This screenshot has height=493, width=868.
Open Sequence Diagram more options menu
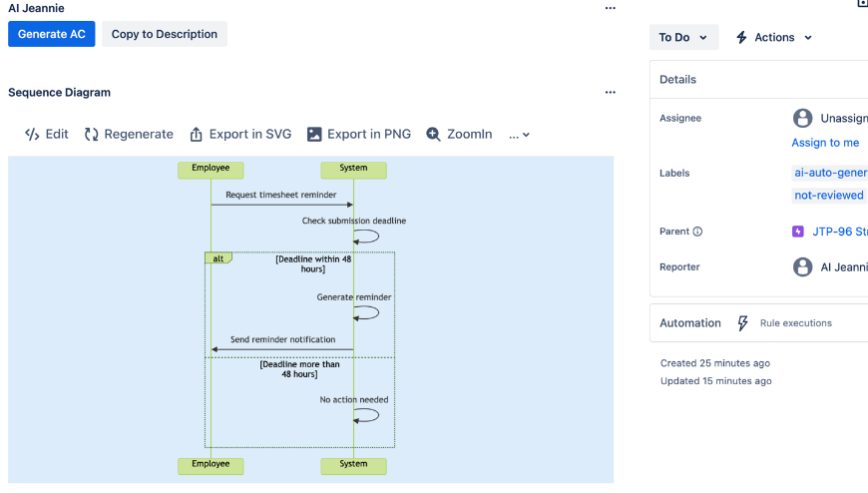pos(611,93)
